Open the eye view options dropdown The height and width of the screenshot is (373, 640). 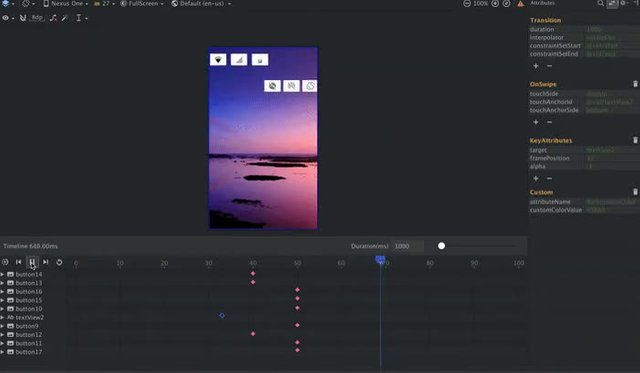coord(8,18)
